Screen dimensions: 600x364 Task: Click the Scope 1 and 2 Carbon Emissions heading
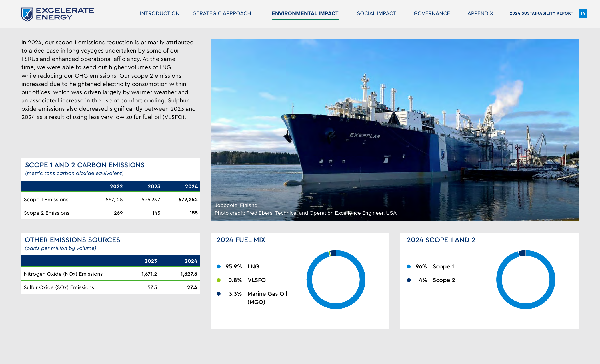[85, 165]
